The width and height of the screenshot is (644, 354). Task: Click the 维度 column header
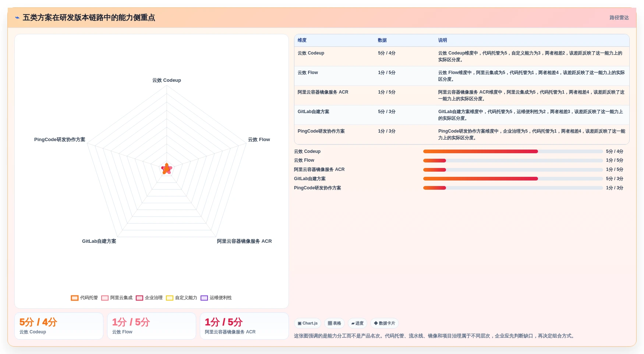pos(302,41)
